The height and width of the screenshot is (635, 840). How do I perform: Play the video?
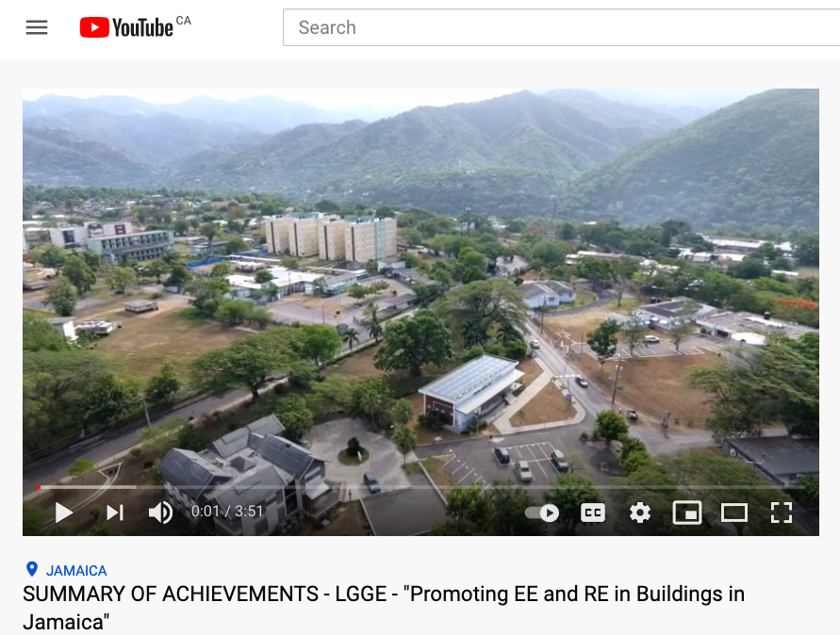64,513
